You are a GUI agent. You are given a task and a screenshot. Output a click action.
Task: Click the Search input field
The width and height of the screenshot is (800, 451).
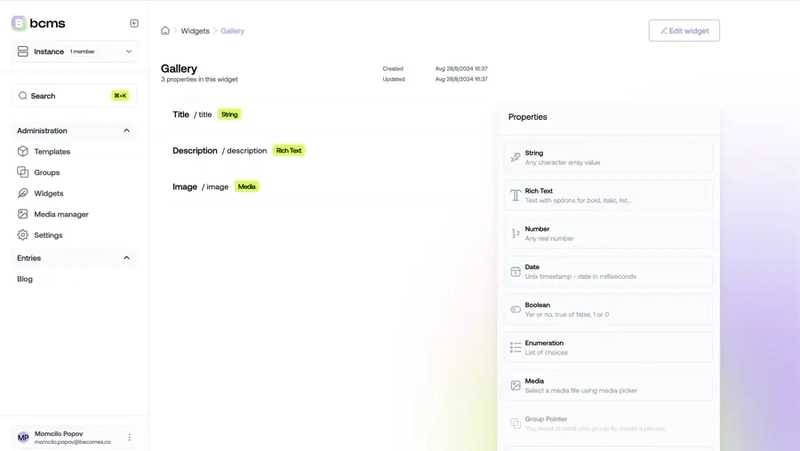[x=74, y=95]
